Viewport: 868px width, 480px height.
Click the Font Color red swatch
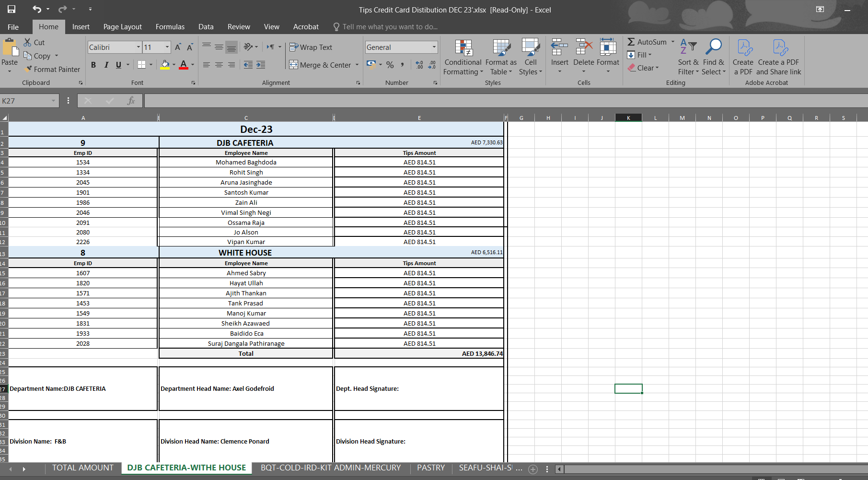pos(184,65)
